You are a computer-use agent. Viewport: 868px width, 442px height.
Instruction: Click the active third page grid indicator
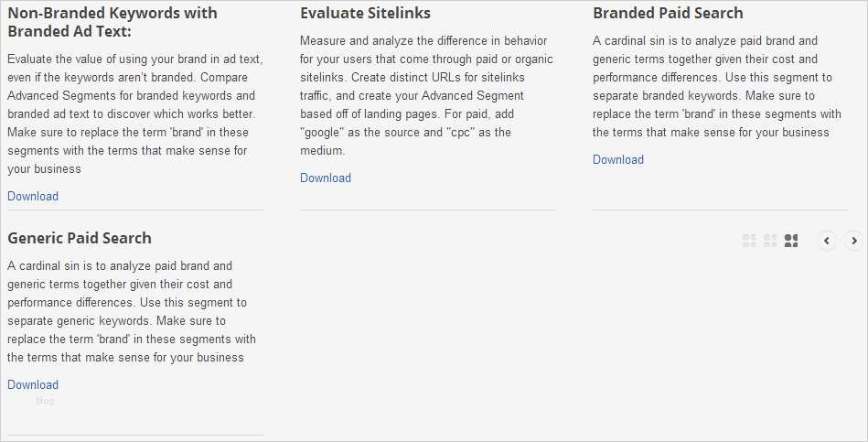tap(792, 241)
